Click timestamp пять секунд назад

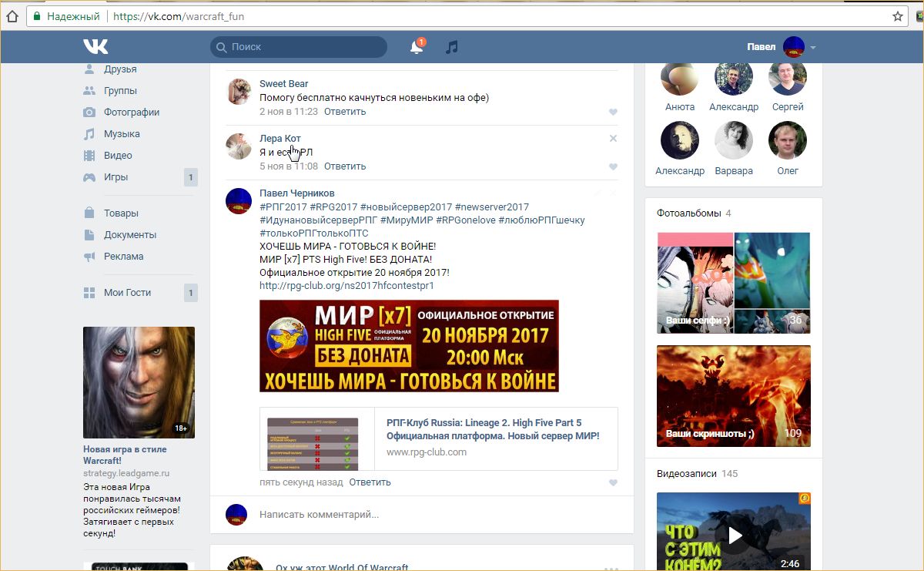301,482
